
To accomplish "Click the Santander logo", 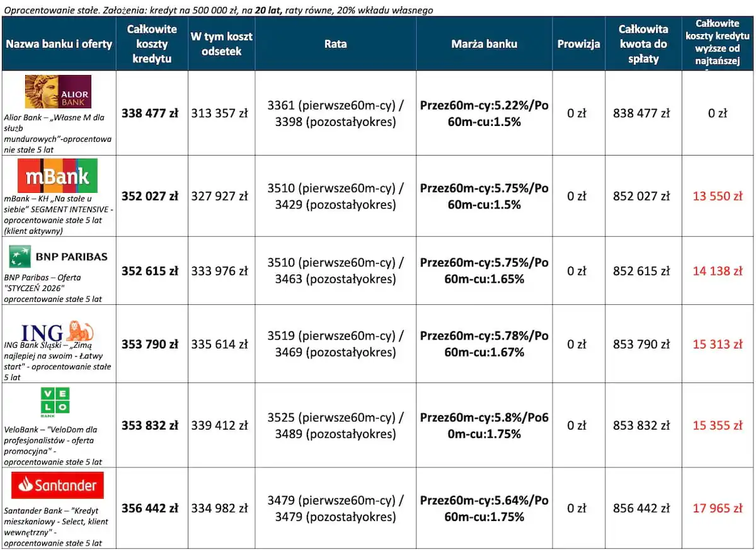I will pyautogui.click(x=58, y=485).
